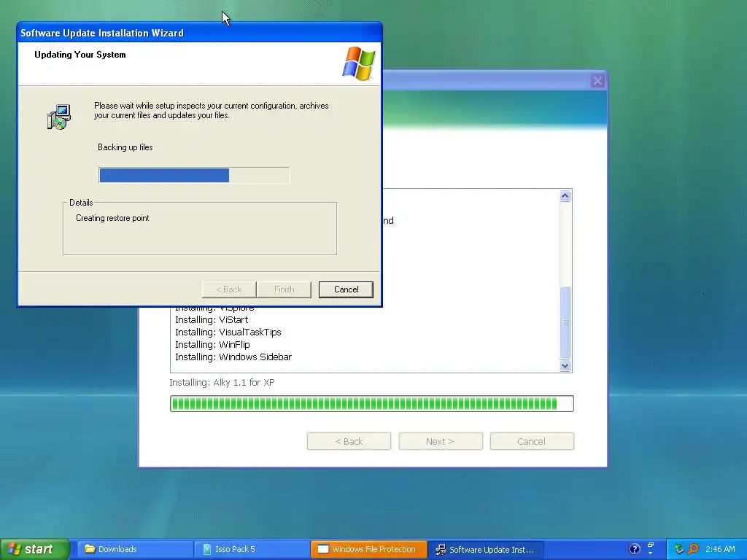This screenshot has height=560, width=747.
Task: Click the Software Update Installation Wizard title bar
Action: 199,33
